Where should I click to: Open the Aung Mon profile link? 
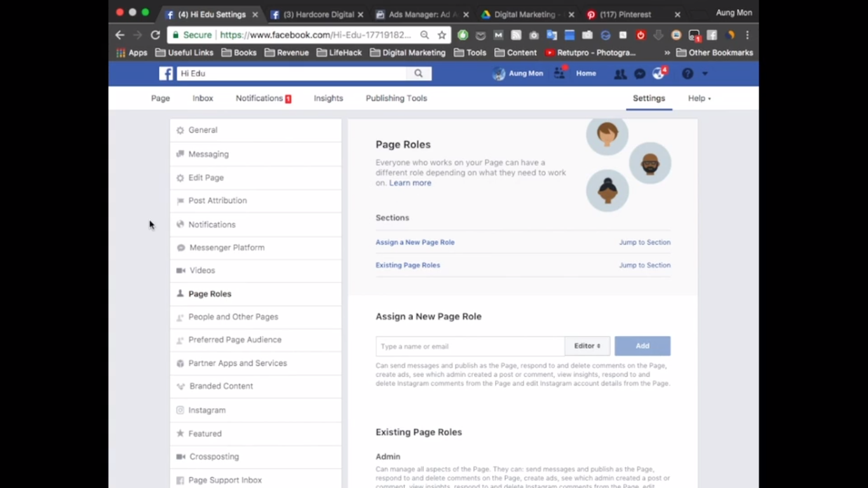click(519, 74)
